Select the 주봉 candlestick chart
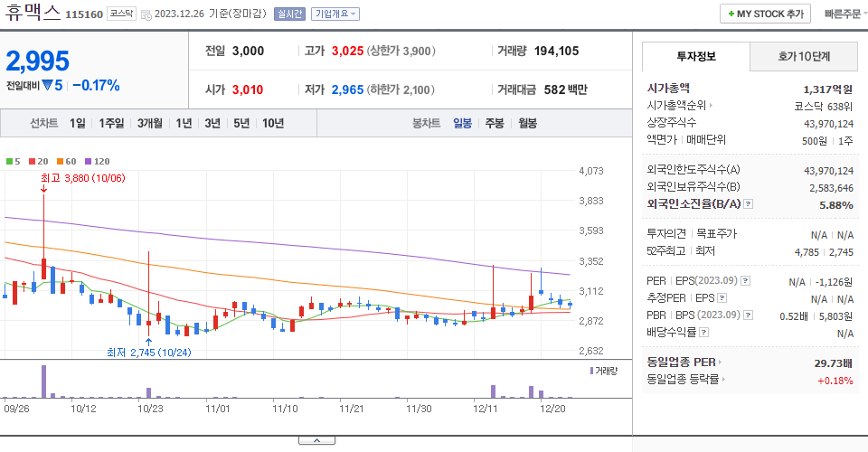 point(495,123)
